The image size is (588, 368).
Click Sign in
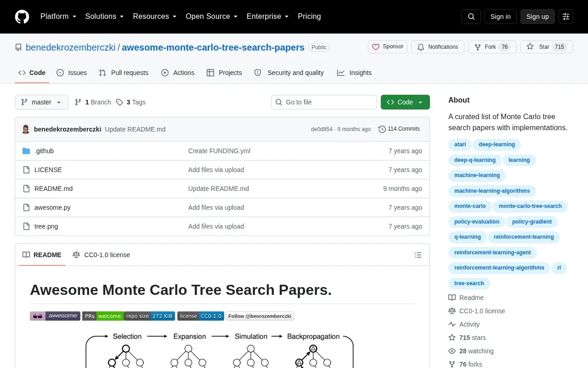500,17
